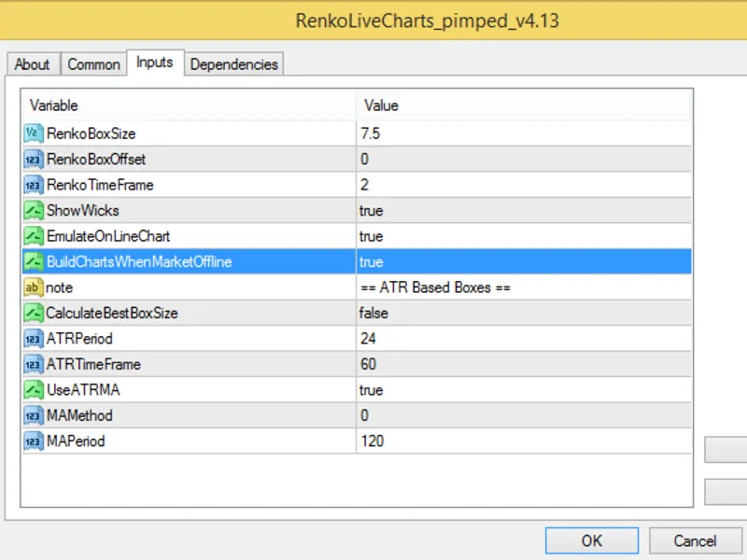This screenshot has width=747, height=560.
Task: Select the ATR Based Boxes note value
Action: pos(524,287)
